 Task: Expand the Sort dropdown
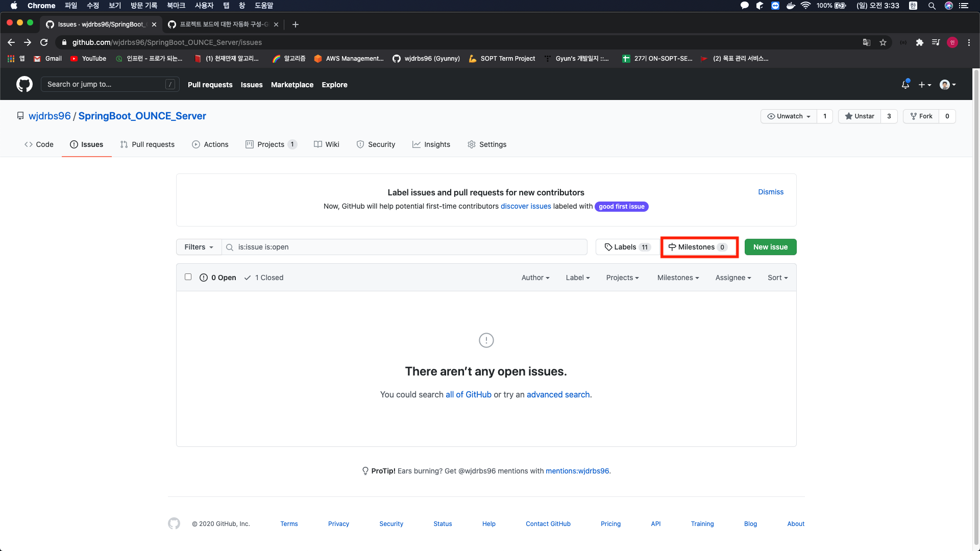[x=777, y=278]
